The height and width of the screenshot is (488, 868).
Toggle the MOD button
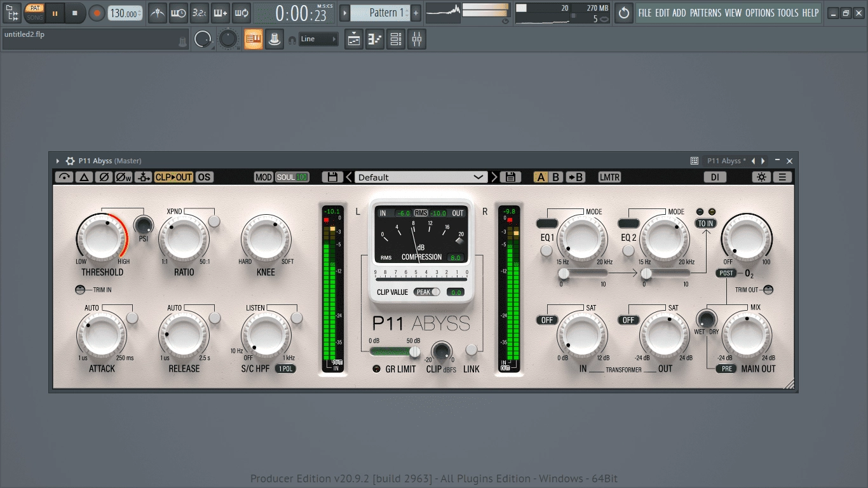264,177
